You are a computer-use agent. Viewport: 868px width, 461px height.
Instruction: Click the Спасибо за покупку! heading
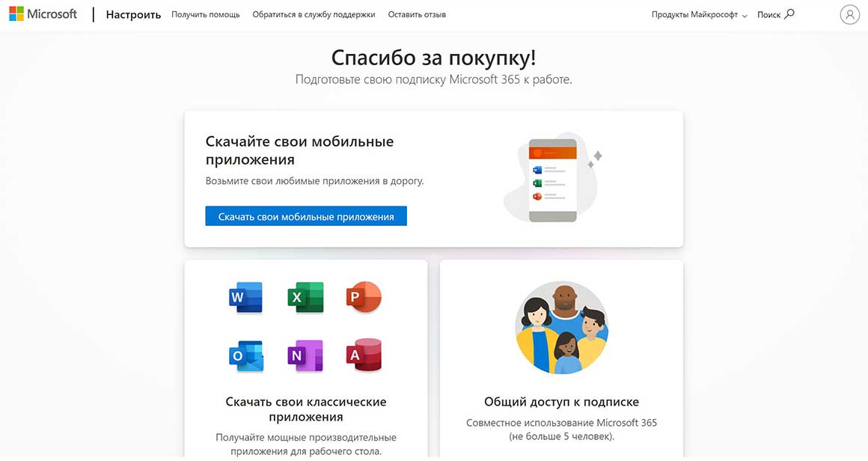pyautogui.click(x=433, y=57)
